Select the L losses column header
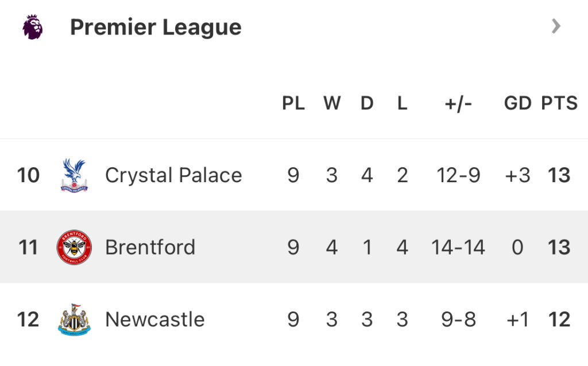 point(402,103)
